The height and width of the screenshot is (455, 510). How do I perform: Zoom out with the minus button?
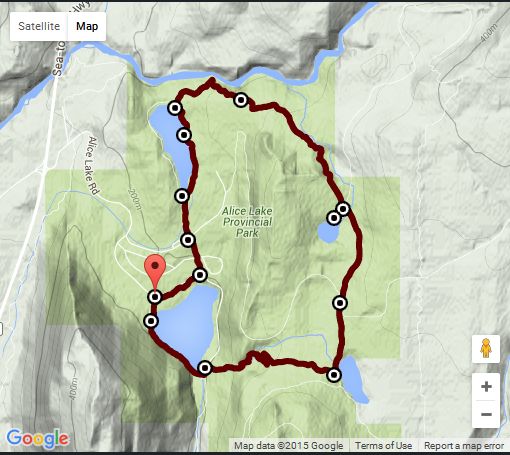point(486,414)
